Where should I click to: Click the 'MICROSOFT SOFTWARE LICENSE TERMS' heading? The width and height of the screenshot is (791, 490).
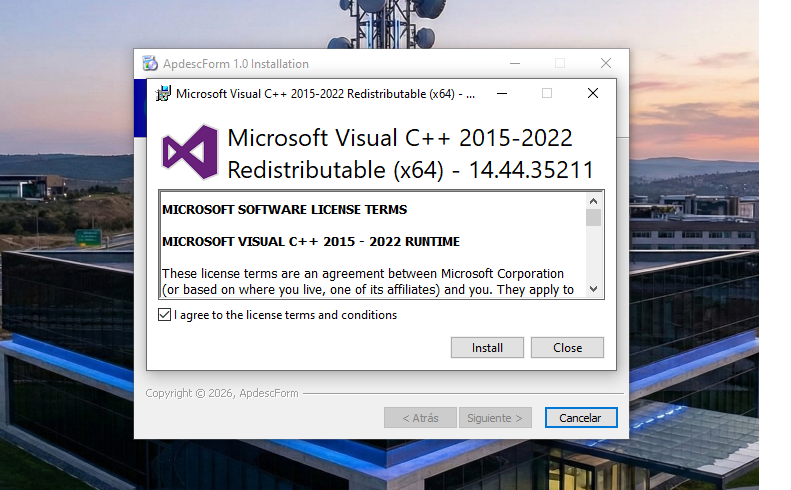(x=285, y=209)
